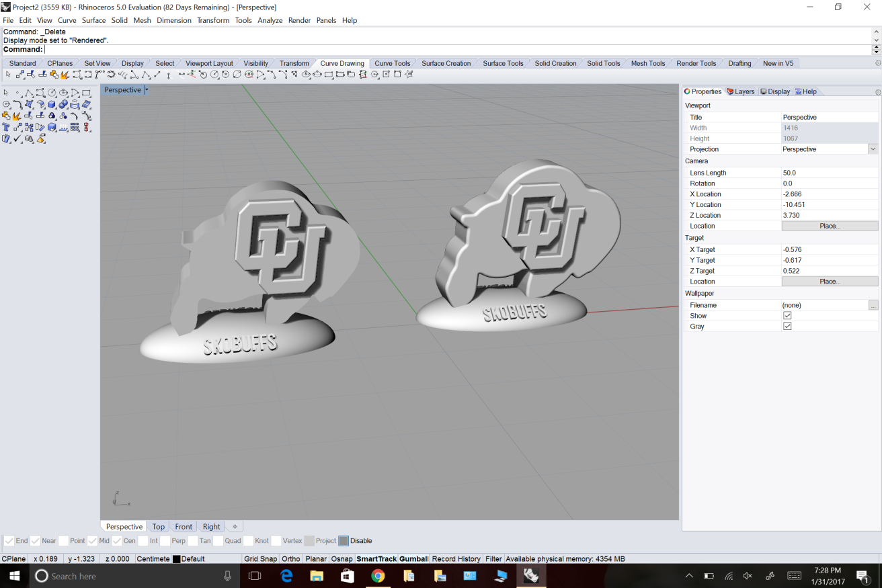Viewport: 882px width, 588px height.
Task: Click the Trim tool in left sidebar
Action: [x=29, y=116]
